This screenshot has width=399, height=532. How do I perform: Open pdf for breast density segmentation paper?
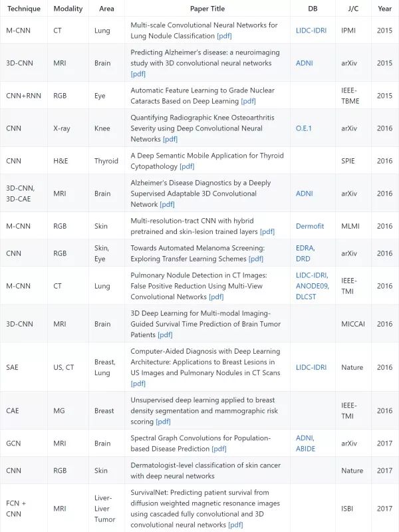pos(163,422)
